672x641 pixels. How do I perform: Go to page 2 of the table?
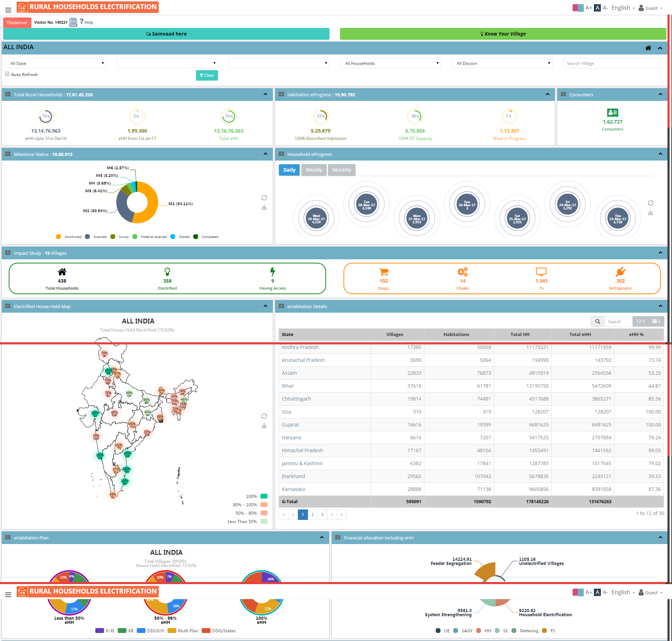pyautogui.click(x=312, y=515)
